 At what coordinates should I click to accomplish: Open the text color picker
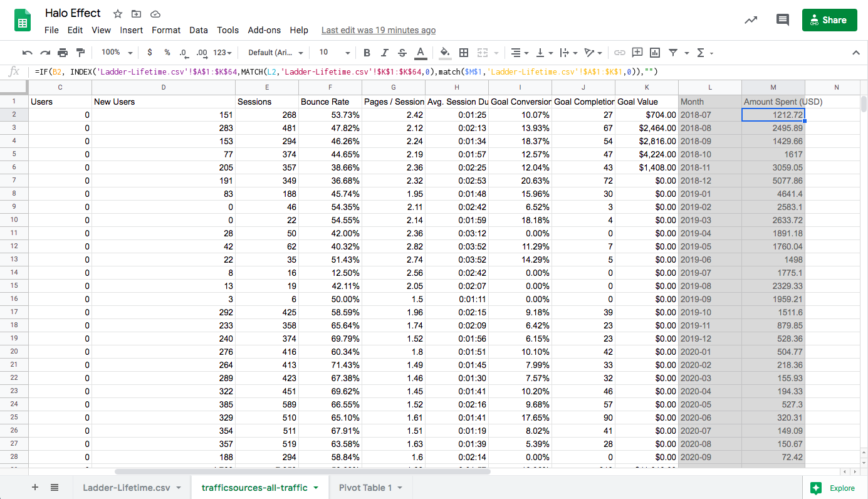[421, 53]
